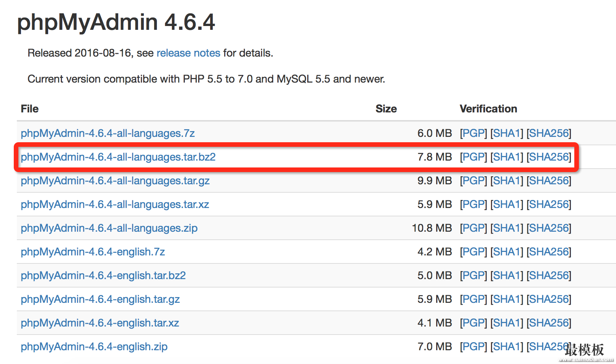The width and height of the screenshot is (616, 364).
Task: Open PGP signature for all-languages.7z
Action: [473, 133]
